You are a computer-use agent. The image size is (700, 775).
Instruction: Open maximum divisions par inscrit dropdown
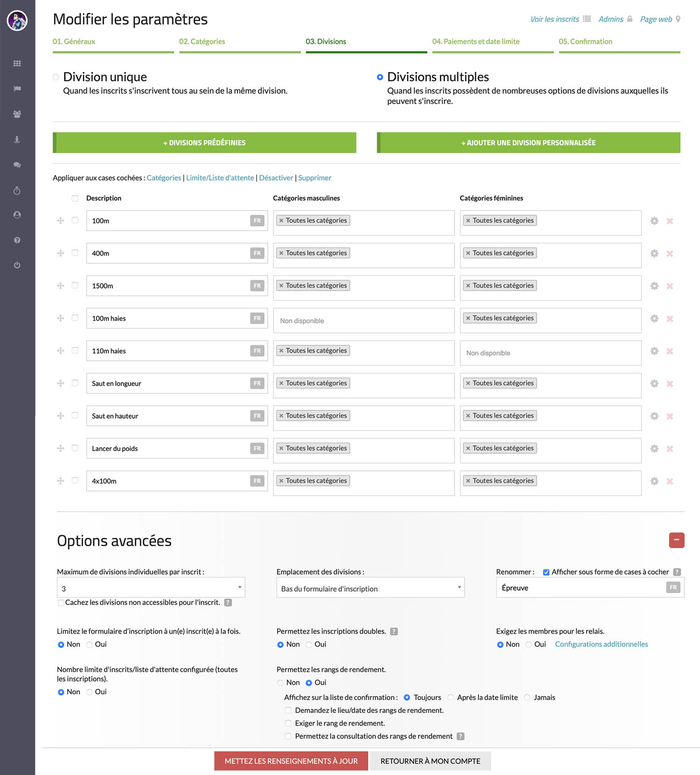pos(151,588)
